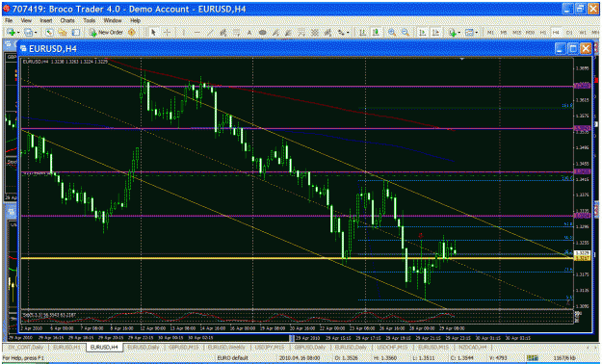Screen dimensions: 602x364
Task: Click the Zoom In magnifier
Action: tap(392, 33)
